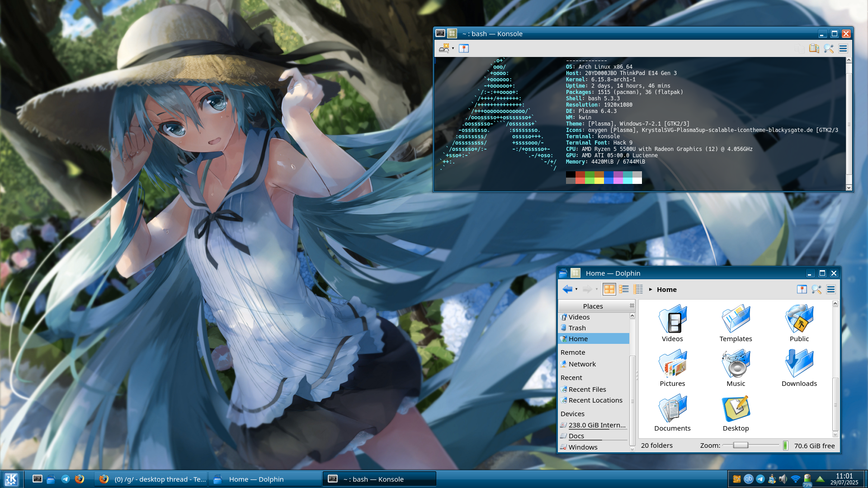The image size is (868, 488).
Task: Open the Windows device entry
Action: [x=594, y=447]
